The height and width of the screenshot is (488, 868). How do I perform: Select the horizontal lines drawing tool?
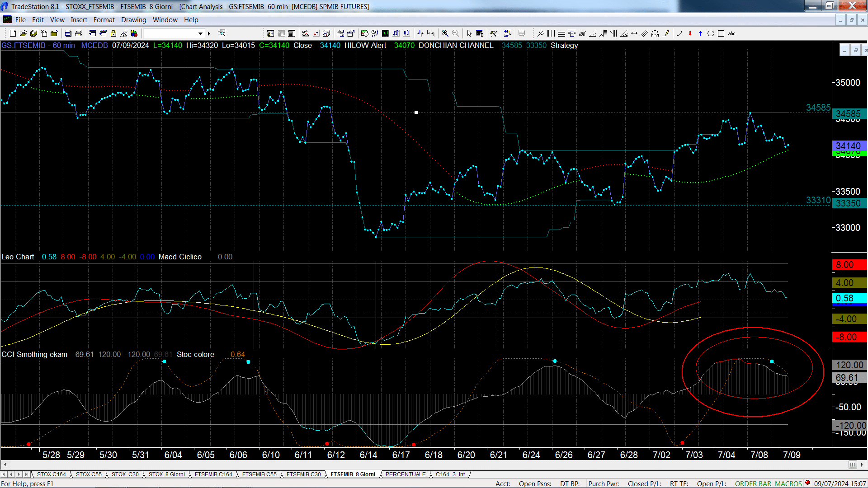[561, 33]
